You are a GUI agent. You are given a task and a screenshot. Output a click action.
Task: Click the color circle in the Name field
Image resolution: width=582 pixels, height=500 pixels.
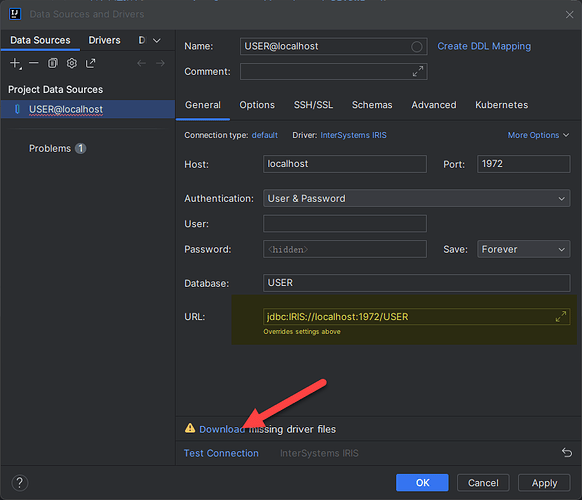[x=416, y=46]
